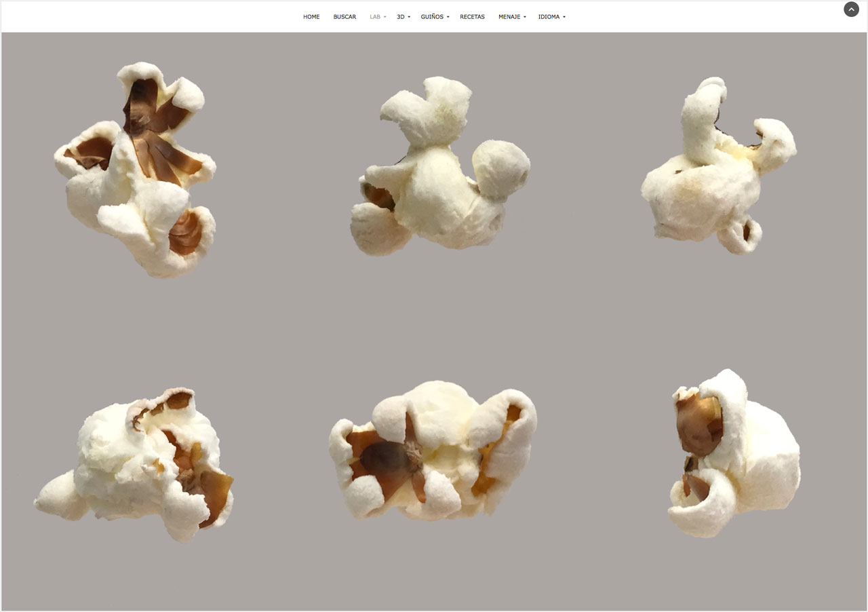Select the fully white popcorn in top row
The height and width of the screenshot is (612, 868).
click(440, 166)
